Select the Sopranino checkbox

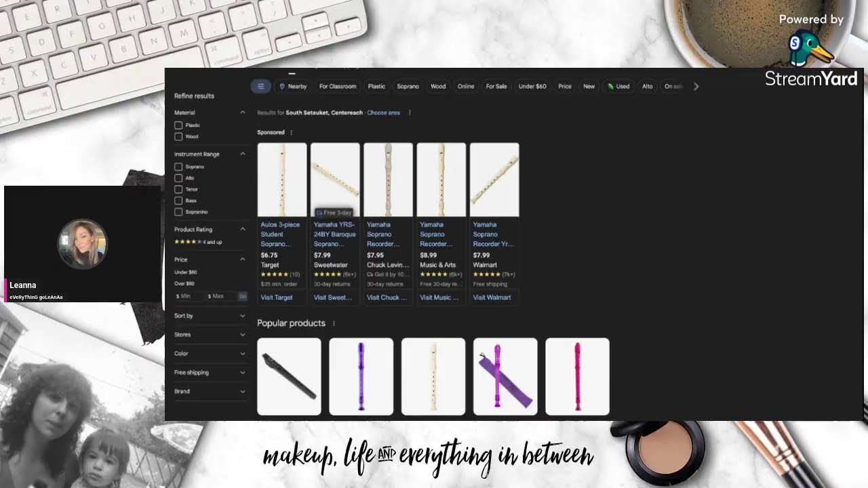pos(178,212)
